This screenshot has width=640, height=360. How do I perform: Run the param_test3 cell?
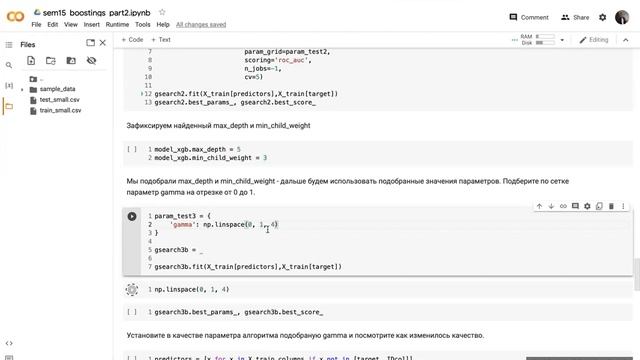coord(132,216)
